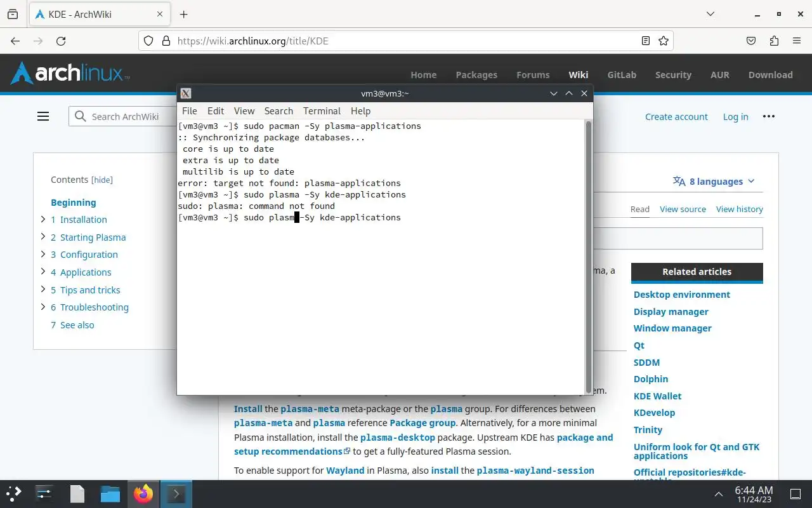Click the terminal vertical scrollbar
812x508 pixels.
pyautogui.click(x=588, y=257)
